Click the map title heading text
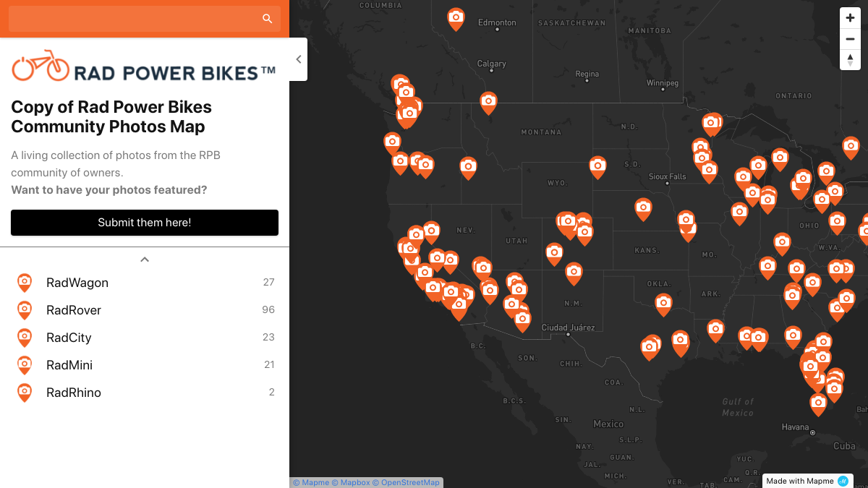Image resolution: width=868 pixels, height=488 pixels. click(x=111, y=116)
